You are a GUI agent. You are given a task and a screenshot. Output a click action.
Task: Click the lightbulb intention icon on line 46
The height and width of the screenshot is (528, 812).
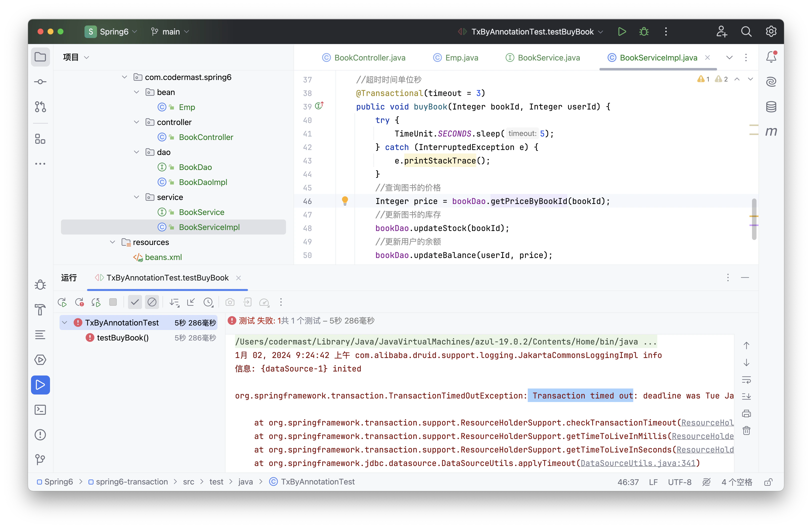345,200
